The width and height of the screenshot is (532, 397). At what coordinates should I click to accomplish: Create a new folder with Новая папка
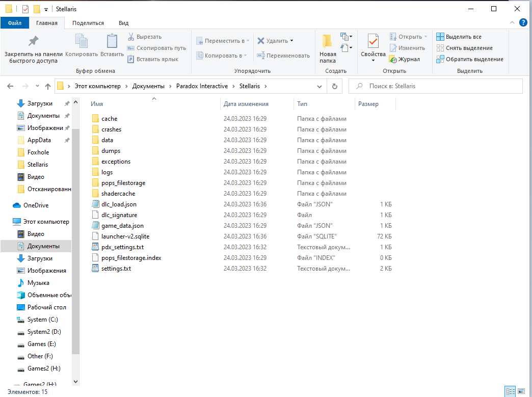328,49
